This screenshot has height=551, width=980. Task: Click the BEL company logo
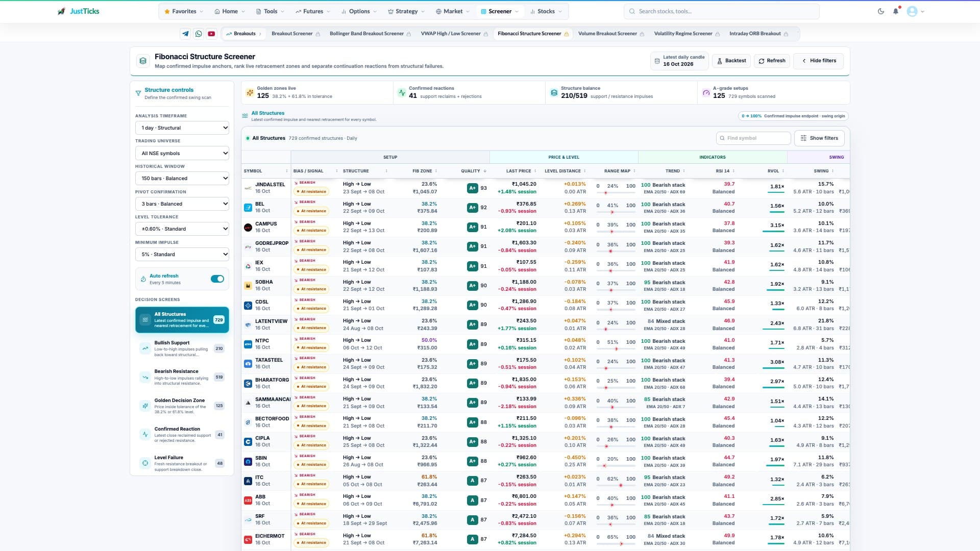click(x=248, y=207)
